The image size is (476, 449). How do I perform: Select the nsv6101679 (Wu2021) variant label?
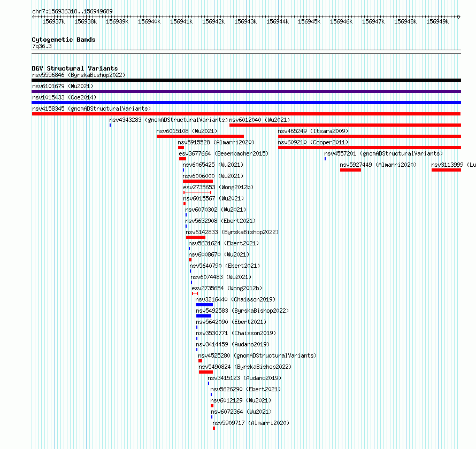click(63, 86)
